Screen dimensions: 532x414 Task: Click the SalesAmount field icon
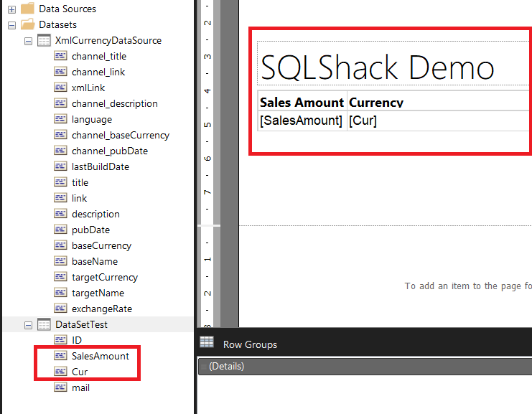[60, 356]
